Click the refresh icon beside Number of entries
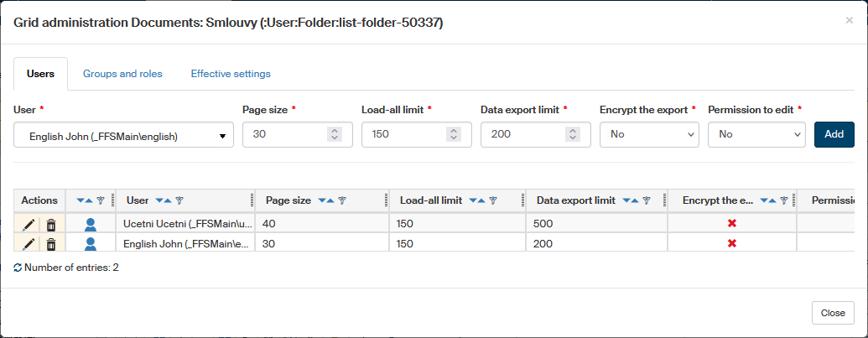 tap(18, 268)
